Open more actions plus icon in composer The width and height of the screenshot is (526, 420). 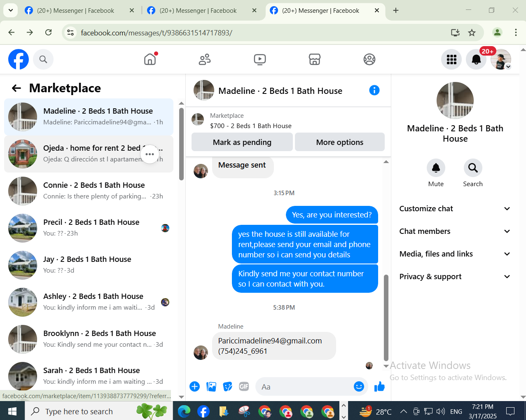[195, 386]
